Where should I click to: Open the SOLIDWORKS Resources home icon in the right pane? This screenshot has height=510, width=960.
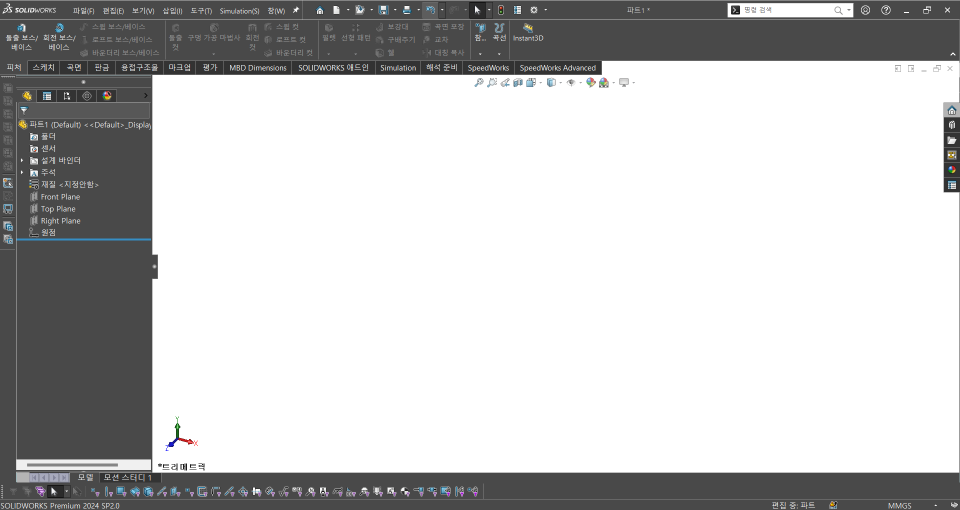point(951,110)
